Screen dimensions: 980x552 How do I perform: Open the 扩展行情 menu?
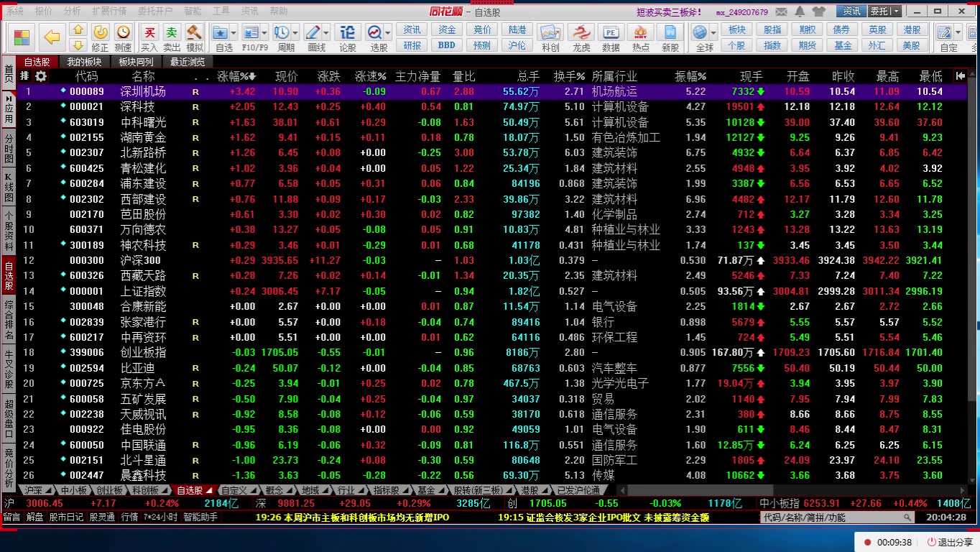point(109,11)
